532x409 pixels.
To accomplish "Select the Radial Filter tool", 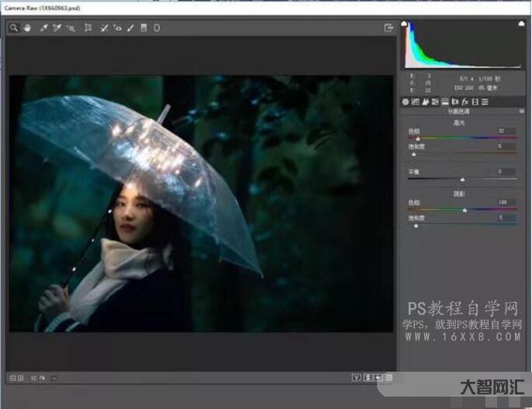I will tap(157, 28).
